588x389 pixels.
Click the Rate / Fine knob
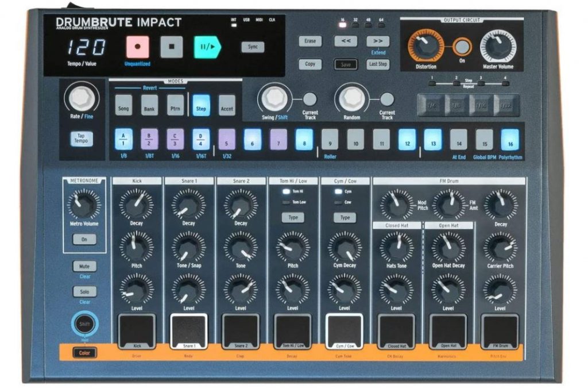click(82, 97)
